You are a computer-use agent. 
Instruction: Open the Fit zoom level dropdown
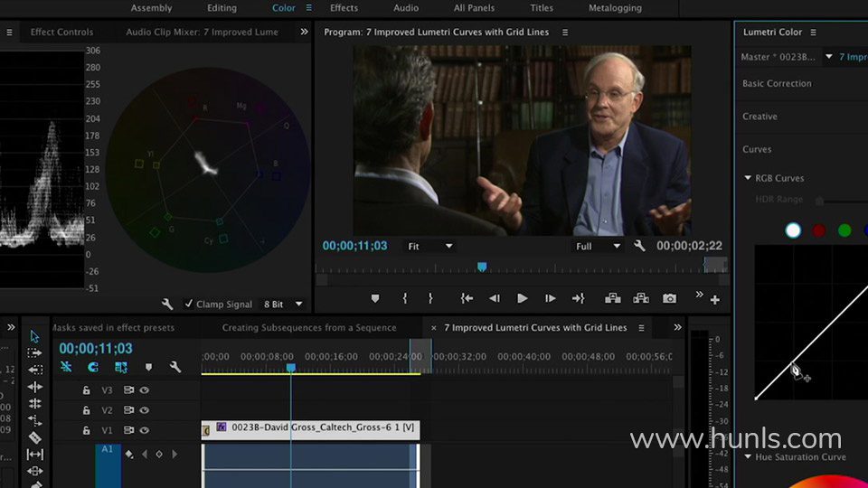(x=430, y=246)
